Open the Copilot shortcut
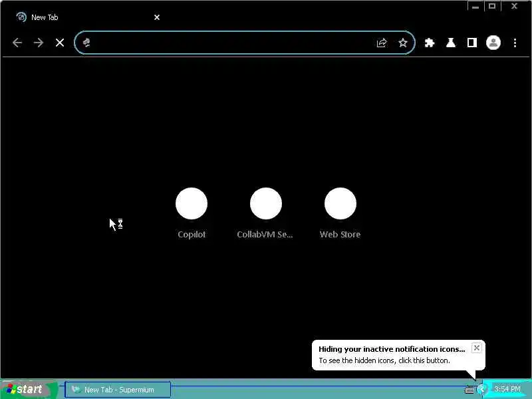Screen dimensions: 532x399 point(192,213)
